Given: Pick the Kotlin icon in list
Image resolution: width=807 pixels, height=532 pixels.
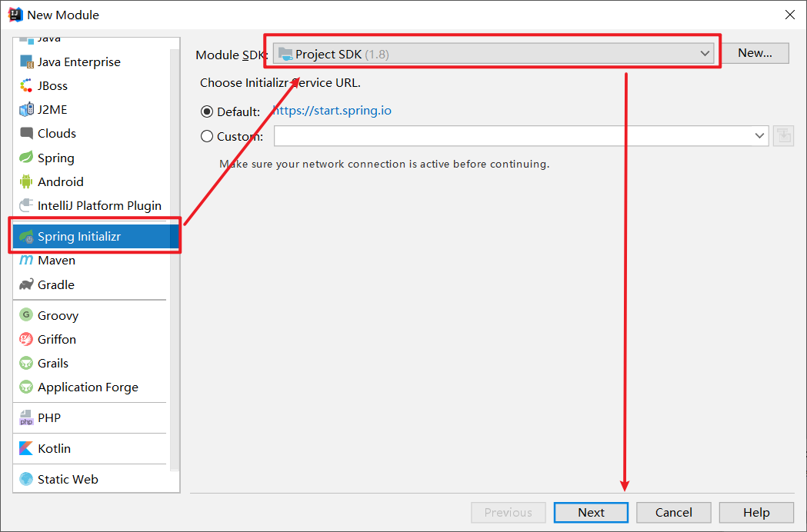Looking at the screenshot, I should point(26,448).
